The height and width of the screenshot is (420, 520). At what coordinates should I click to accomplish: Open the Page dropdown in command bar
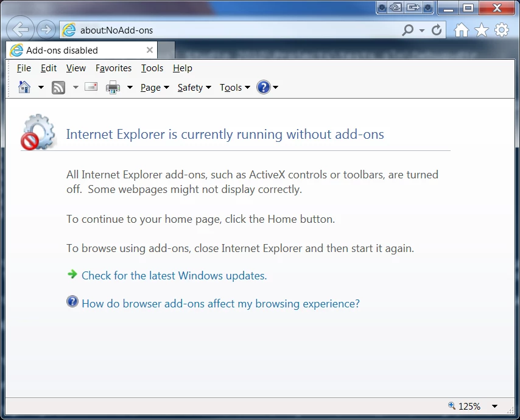coord(155,88)
